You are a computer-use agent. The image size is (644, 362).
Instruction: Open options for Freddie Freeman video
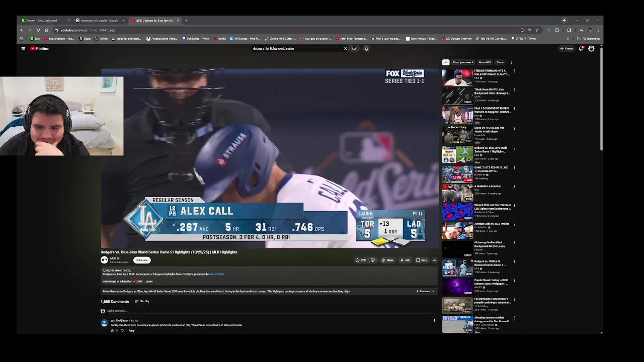[x=514, y=71]
